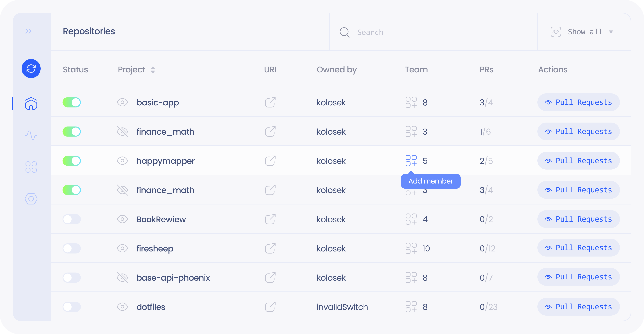Open the hexagon settings icon in sidebar

31,199
